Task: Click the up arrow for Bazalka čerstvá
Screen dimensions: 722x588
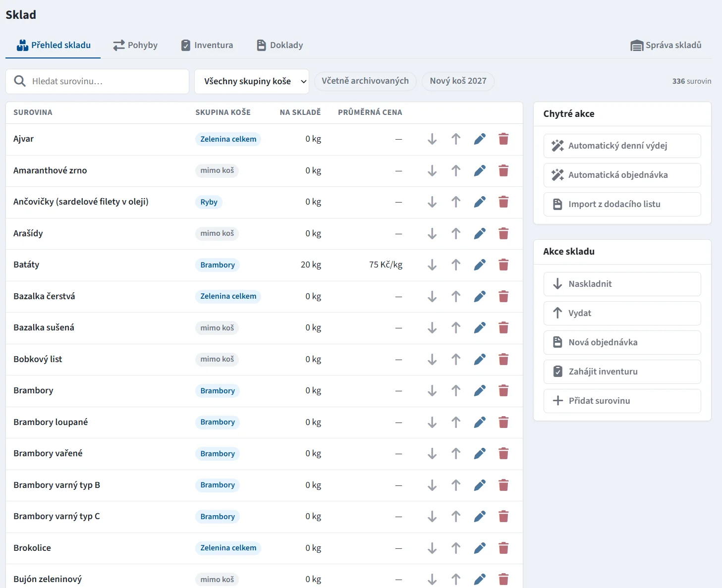Action: point(456,297)
